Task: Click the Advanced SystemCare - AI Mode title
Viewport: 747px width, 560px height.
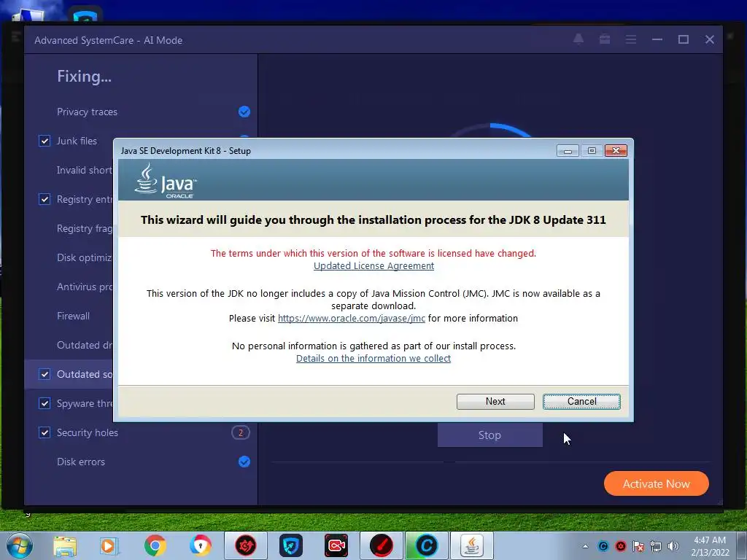Action: coord(108,40)
